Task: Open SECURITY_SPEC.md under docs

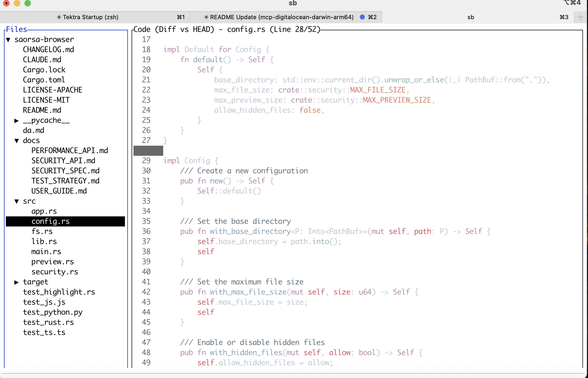Action: tap(65, 170)
